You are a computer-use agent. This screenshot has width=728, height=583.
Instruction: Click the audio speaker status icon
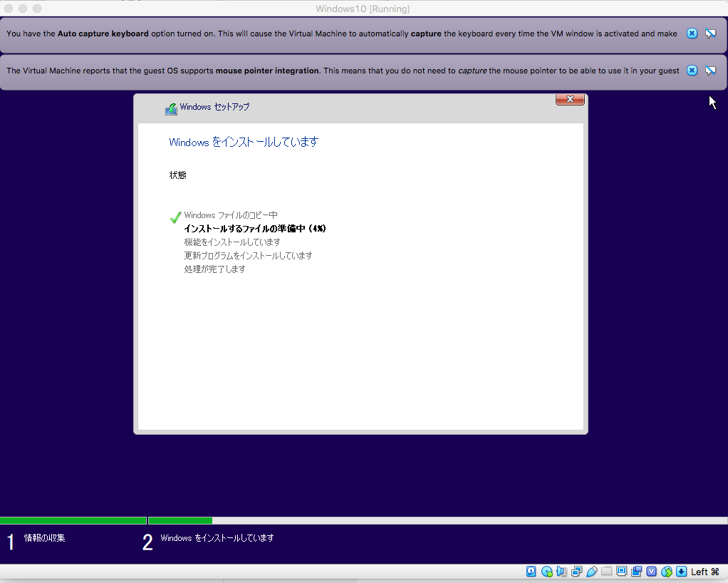coord(561,572)
